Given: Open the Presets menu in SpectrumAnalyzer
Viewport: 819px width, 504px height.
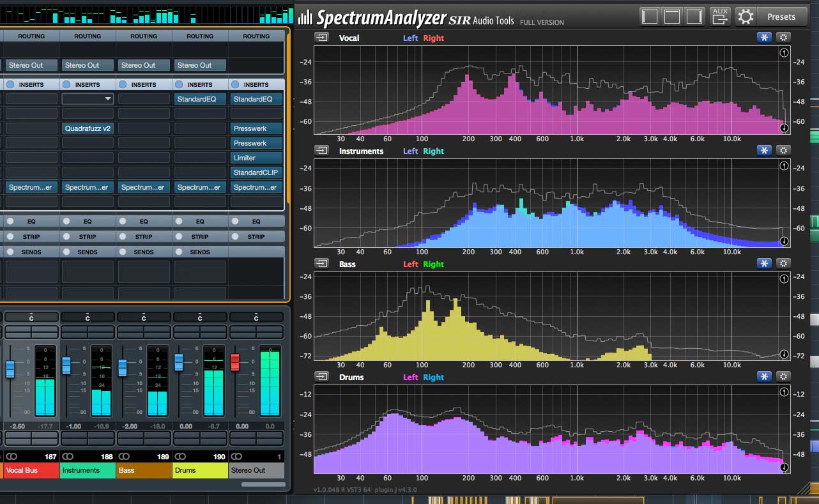Looking at the screenshot, I should 781,17.
